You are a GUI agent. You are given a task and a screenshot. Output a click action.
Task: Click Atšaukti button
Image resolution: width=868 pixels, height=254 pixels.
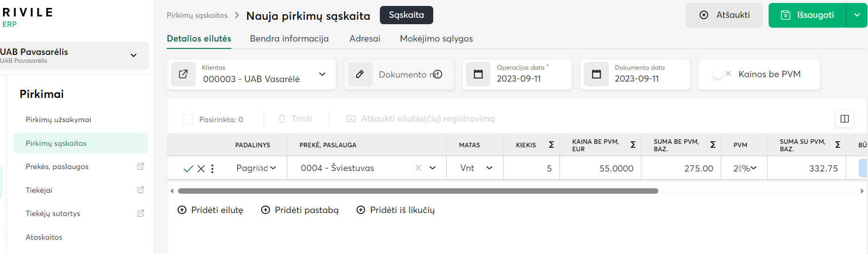(724, 15)
